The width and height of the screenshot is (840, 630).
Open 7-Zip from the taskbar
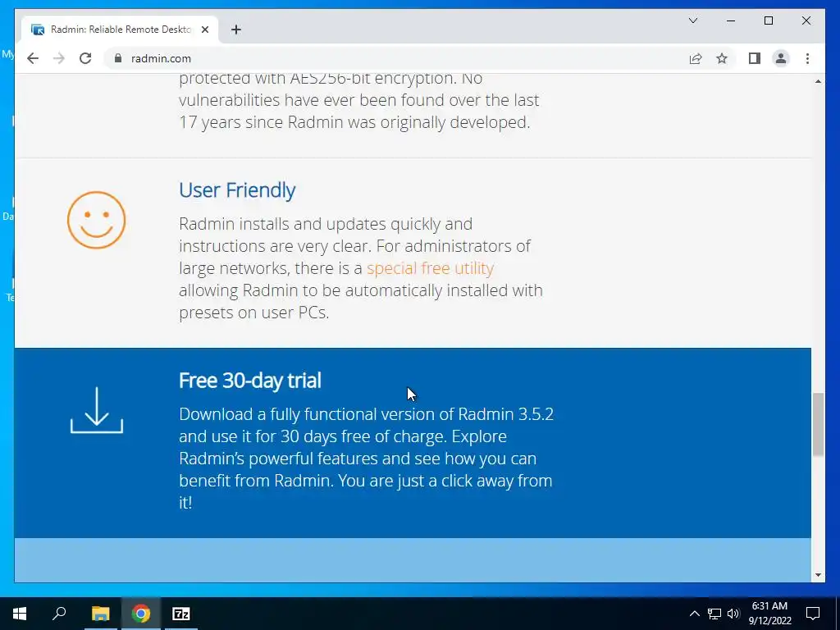[181, 614]
